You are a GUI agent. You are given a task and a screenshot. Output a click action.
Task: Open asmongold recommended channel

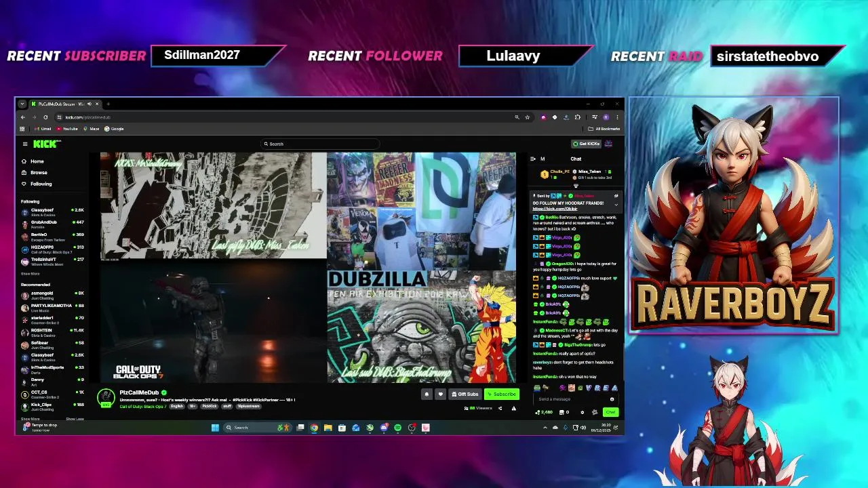click(52, 295)
